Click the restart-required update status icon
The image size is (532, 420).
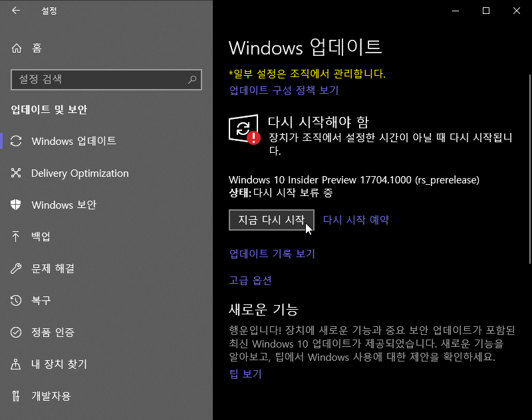pos(245,130)
